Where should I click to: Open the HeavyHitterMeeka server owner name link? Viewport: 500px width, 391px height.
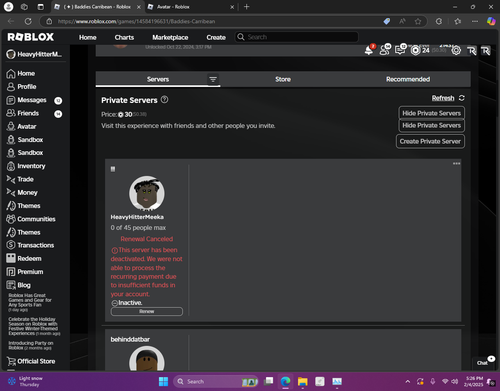tap(137, 217)
